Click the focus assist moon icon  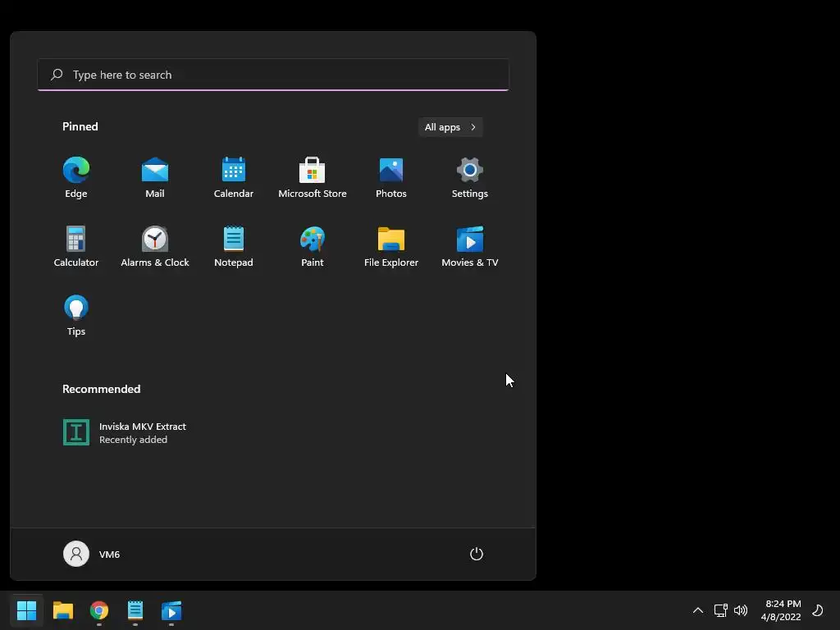[818, 610]
